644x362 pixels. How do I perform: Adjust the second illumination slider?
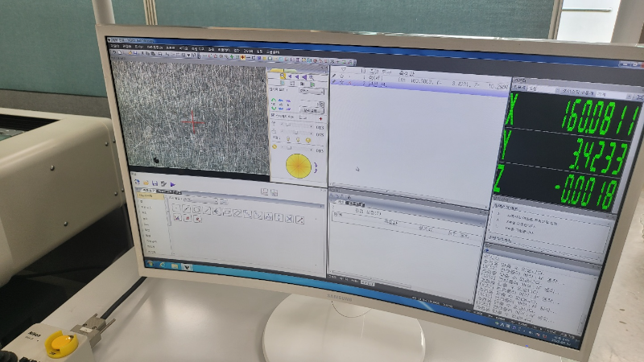[x=296, y=133]
